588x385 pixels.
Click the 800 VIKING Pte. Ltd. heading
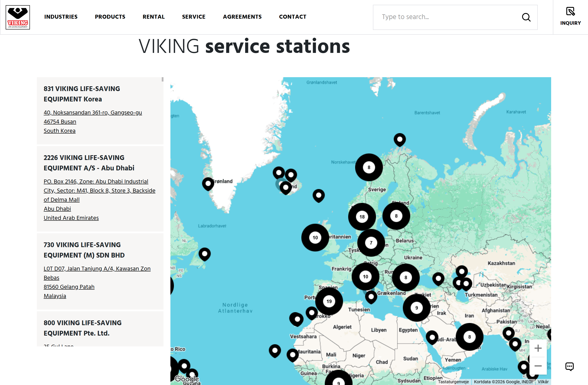[83, 328]
